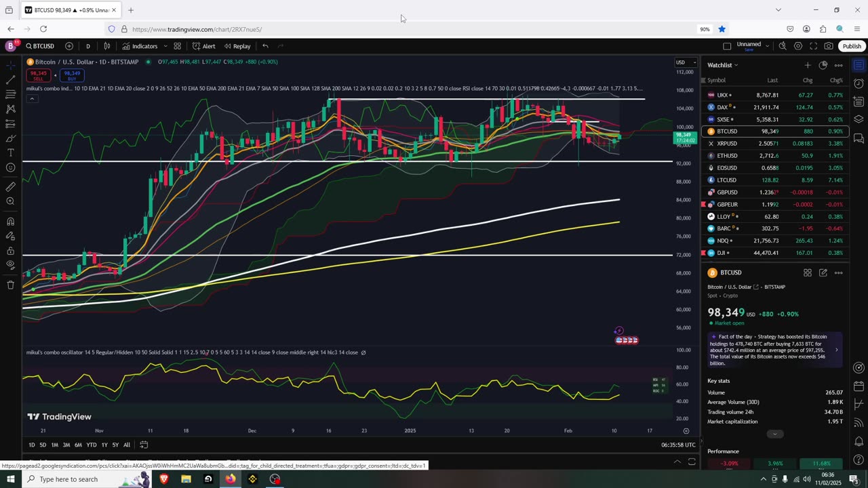Open the alerts clock icon in right sidebar
The width and height of the screenshot is (868, 488).
point(859,84)
